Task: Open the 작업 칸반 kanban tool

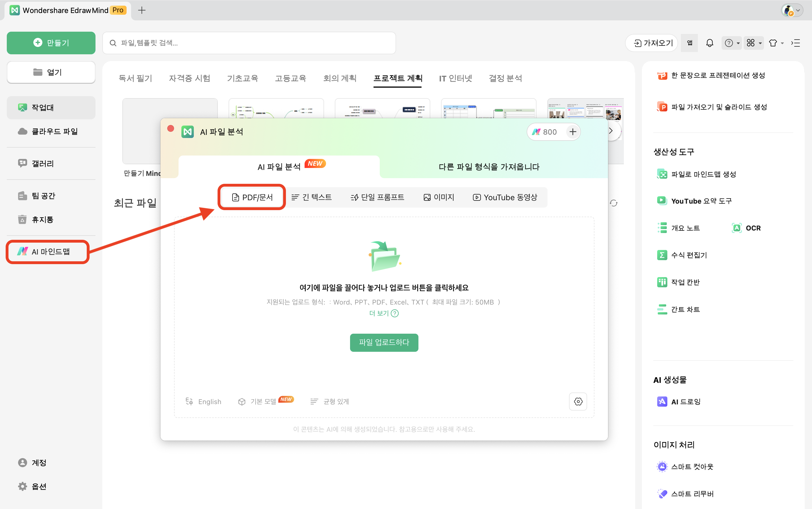Action: click(x=685, y=282)
